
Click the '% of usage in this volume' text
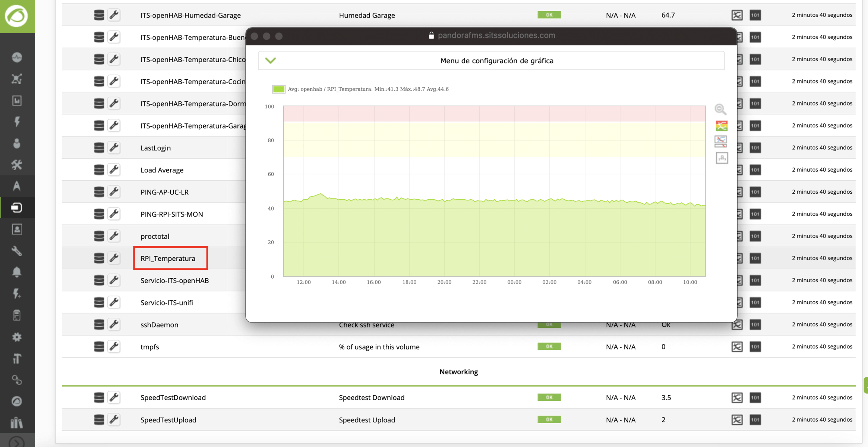point(379,347)
